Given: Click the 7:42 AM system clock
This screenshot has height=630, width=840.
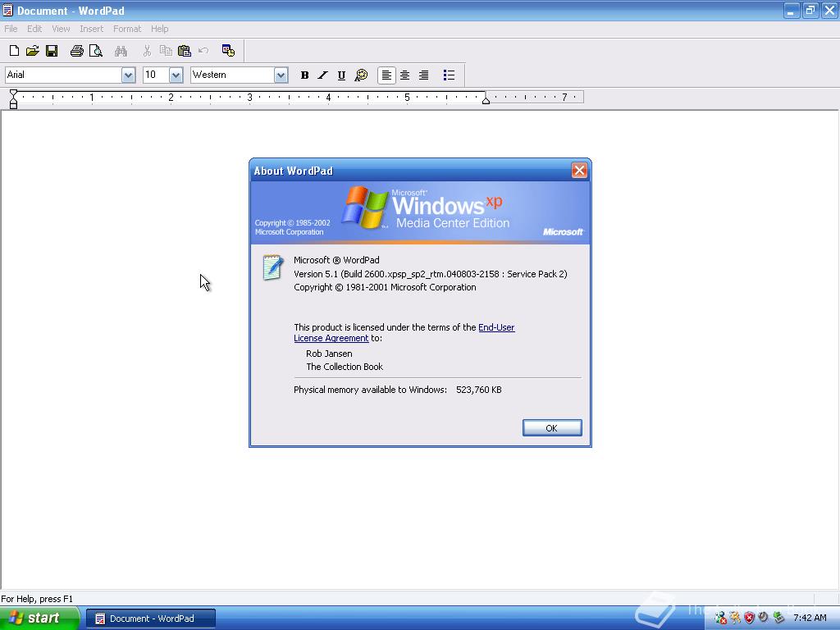Looking at the screenshot, I should 810,619.
